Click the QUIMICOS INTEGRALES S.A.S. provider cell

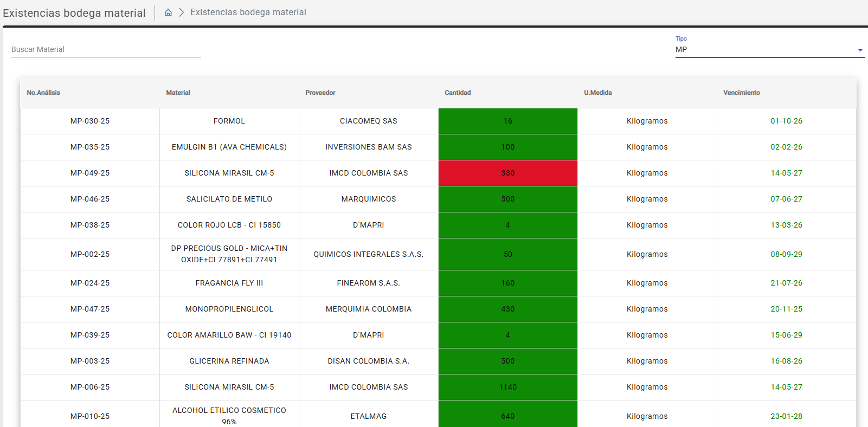[368, 254]
